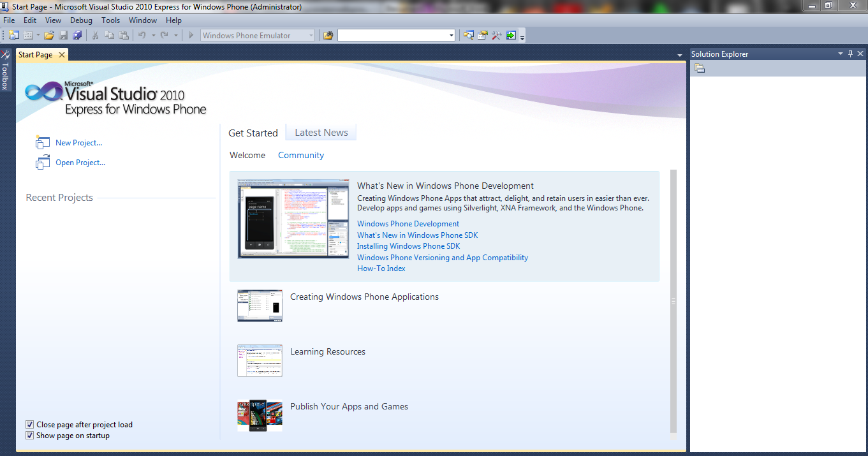Screen dimensions: 868x456
Task: Open the View menu
Action: (x=54, y=20)
